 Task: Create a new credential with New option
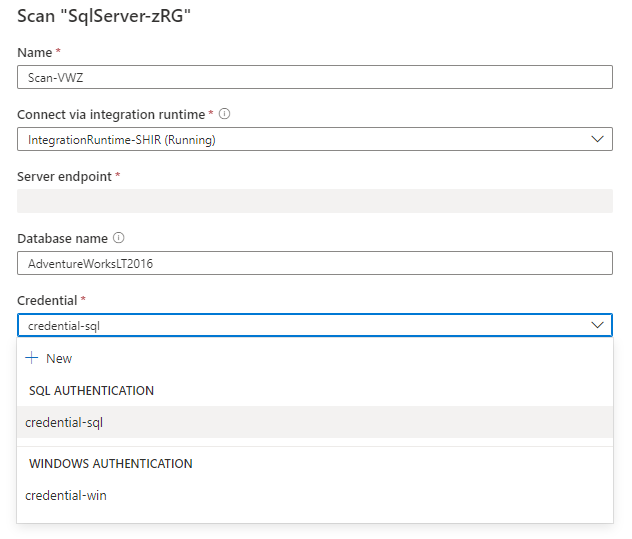(x=58, y=358)
